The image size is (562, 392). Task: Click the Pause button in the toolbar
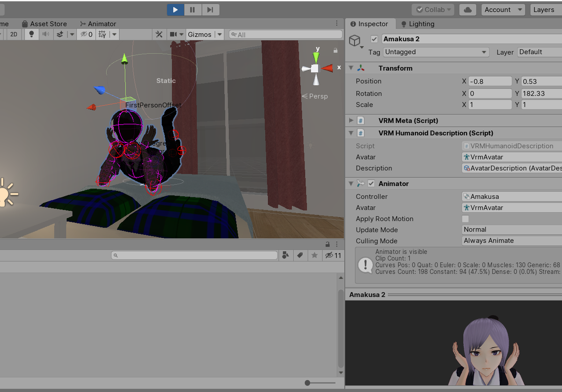pyautogui.click(x=192, y=9)
